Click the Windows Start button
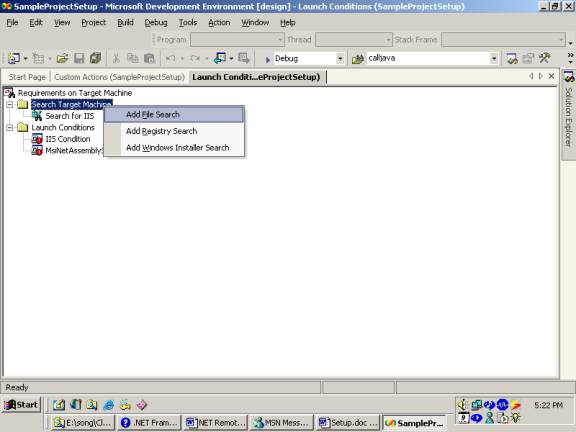 tap(21, 405)
